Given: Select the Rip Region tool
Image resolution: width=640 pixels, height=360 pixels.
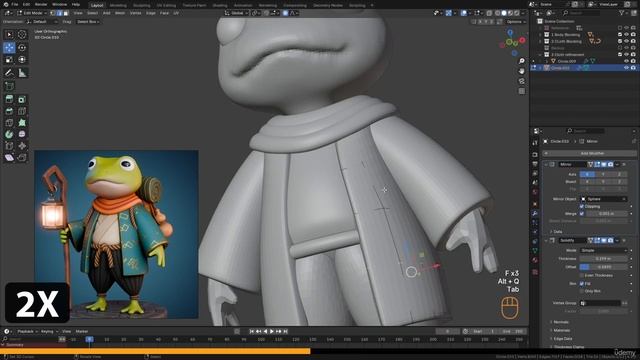Looking at the screenshot, I should 22,158.
